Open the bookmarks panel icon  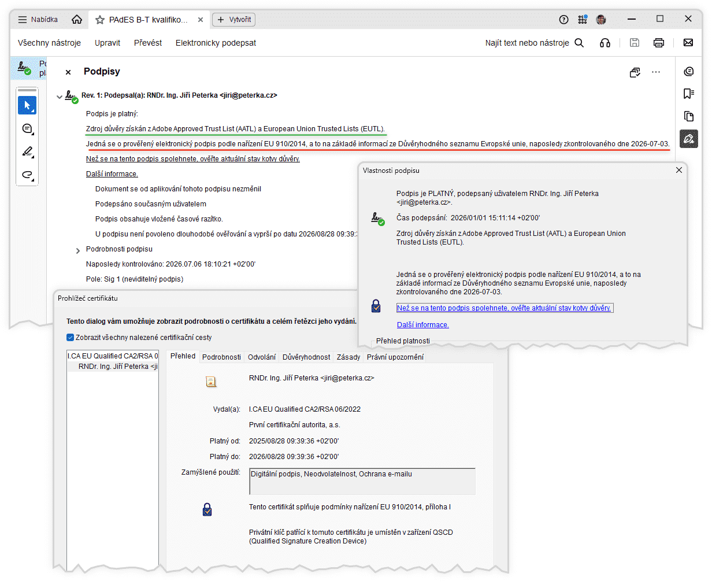point(689,94)
